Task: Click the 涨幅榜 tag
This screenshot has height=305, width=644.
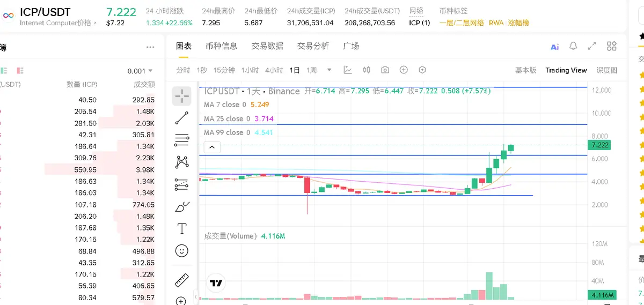Action: point(519,23)
